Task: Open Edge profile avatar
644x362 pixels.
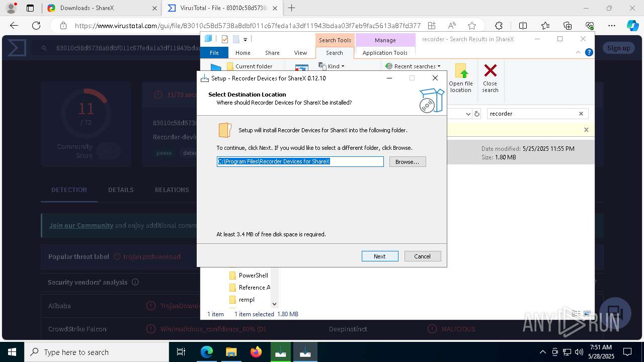Action: [11, 8]
